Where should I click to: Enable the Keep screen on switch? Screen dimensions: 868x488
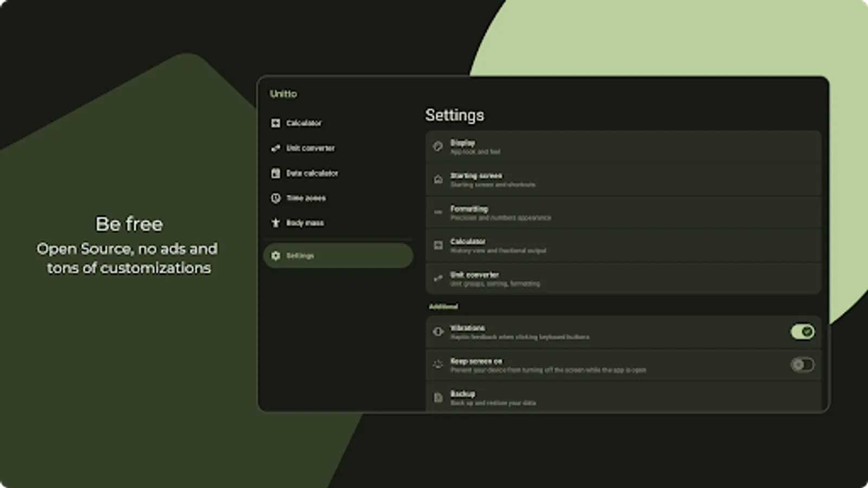click(802, 365)
